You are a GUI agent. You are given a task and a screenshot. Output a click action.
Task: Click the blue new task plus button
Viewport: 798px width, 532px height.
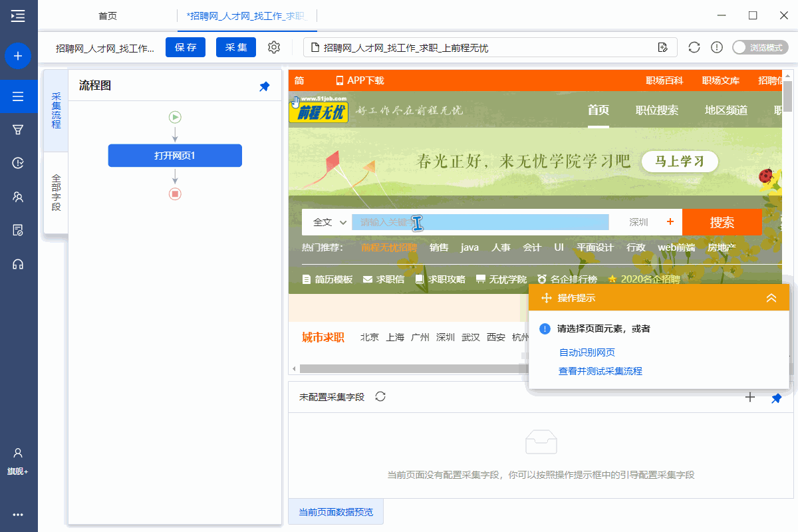[18, 56]
